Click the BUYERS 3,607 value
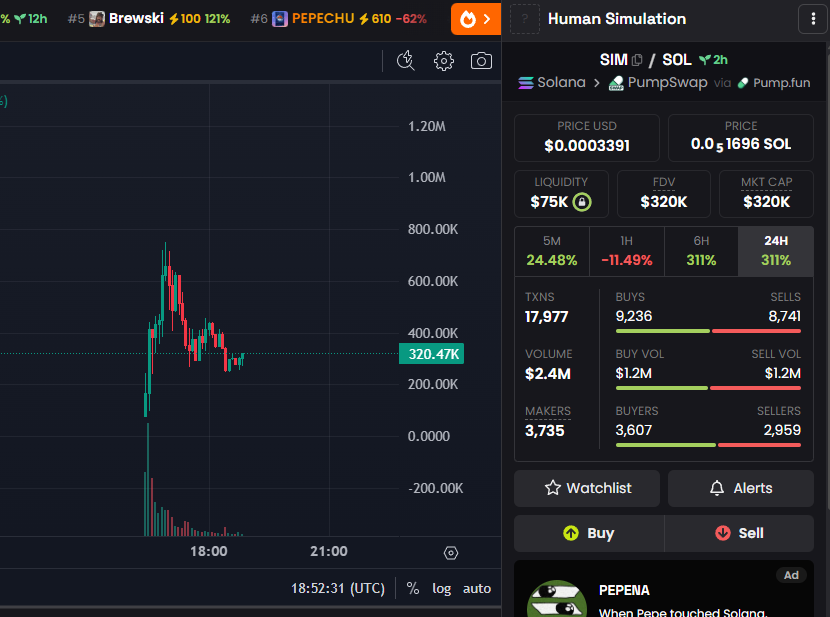Image resolution: width=830 pixels, height=617 pixels. 634,430
